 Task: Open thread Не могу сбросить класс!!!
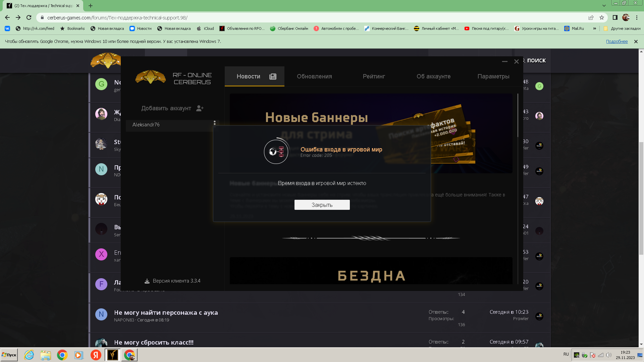[x=154, y=343]
